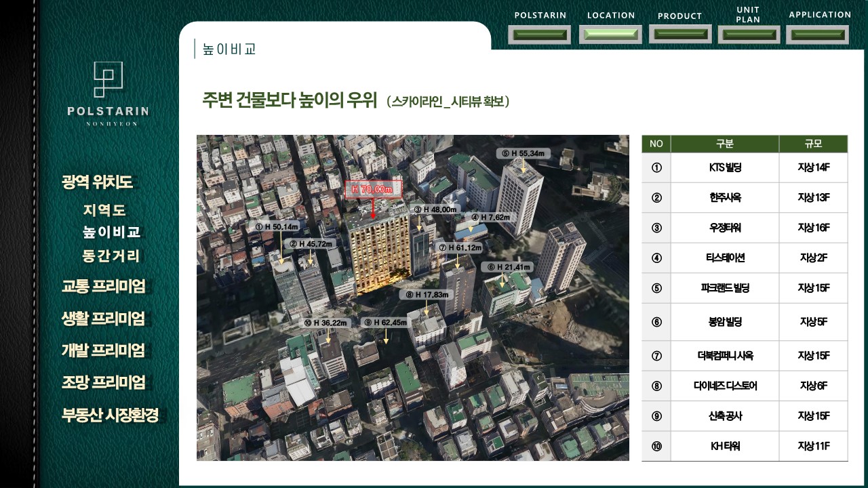The height and width of the screenshot is (488, 868).
Task: Open the POLSTARIN top menu button
Action: 540,35
